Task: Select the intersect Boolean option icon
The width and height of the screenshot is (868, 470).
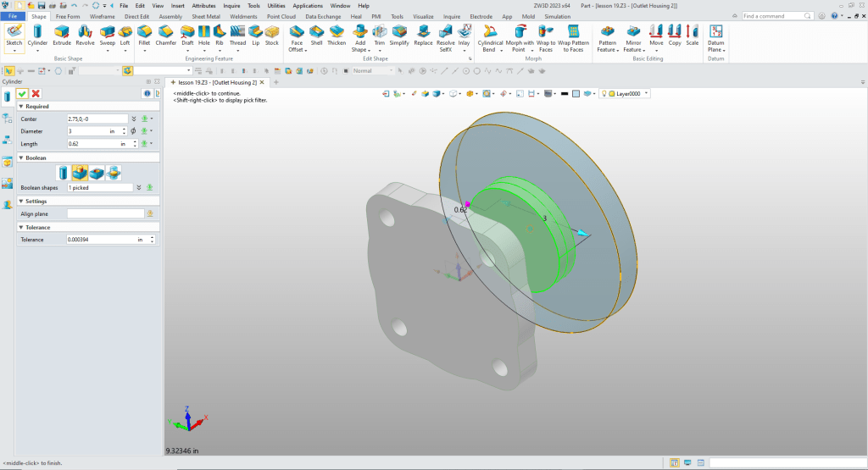Action: tap(114, 173)
